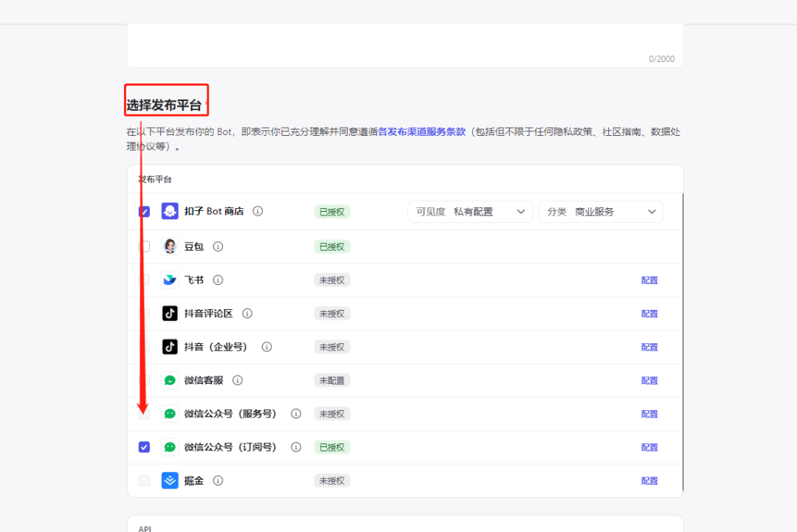Screen dimensions: 797x532
Task: Click the 抖音（企业号）platform icon
Action: tap(170, 347)
